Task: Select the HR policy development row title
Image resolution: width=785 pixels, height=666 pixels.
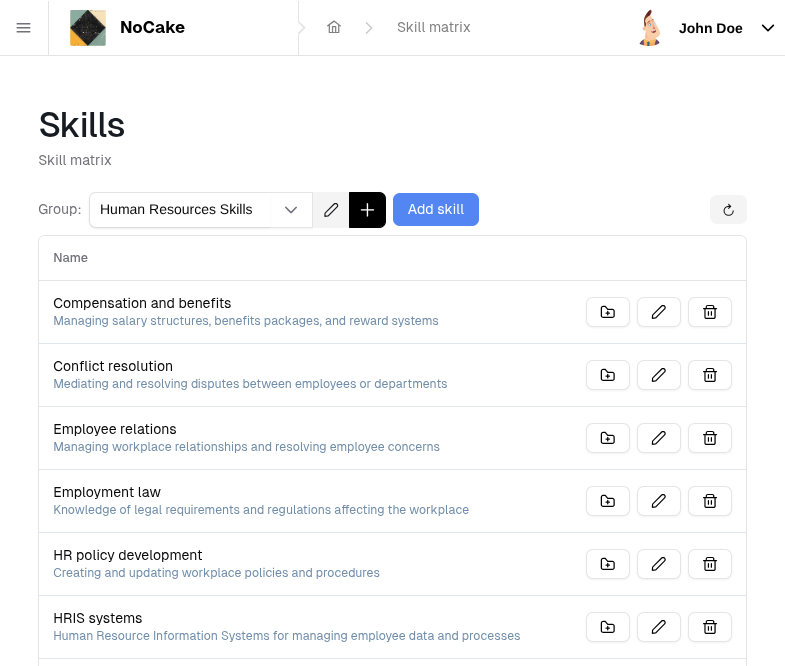Action: point(128,555)
